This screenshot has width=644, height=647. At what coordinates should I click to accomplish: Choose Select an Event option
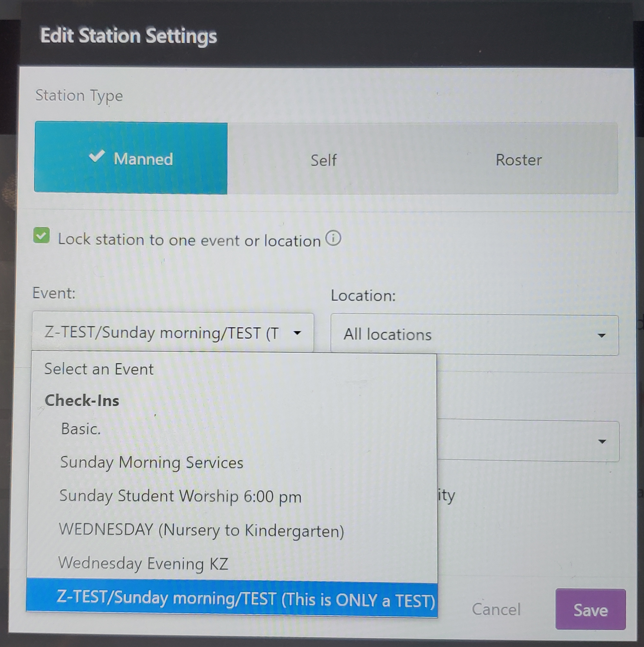point(99,369)
